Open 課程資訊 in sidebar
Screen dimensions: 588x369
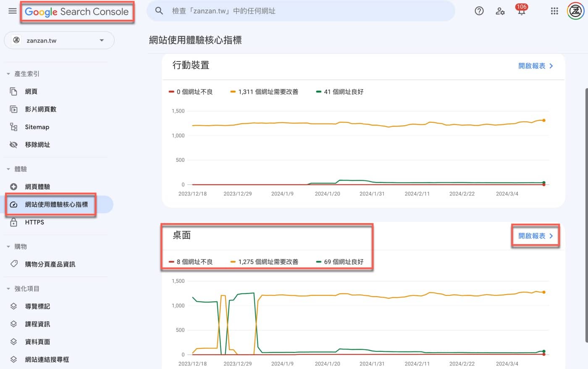(37, 324)
